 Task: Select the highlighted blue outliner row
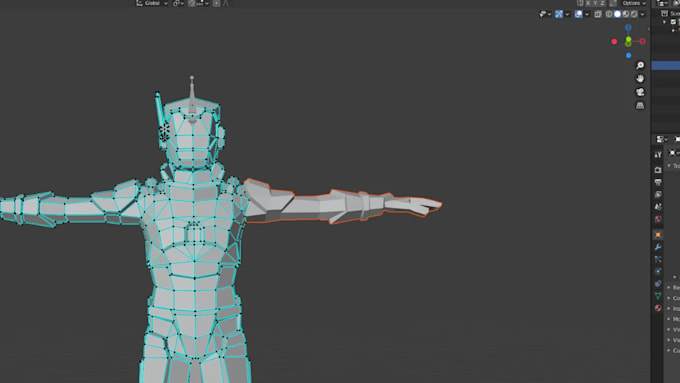click(x=666, y=65)
